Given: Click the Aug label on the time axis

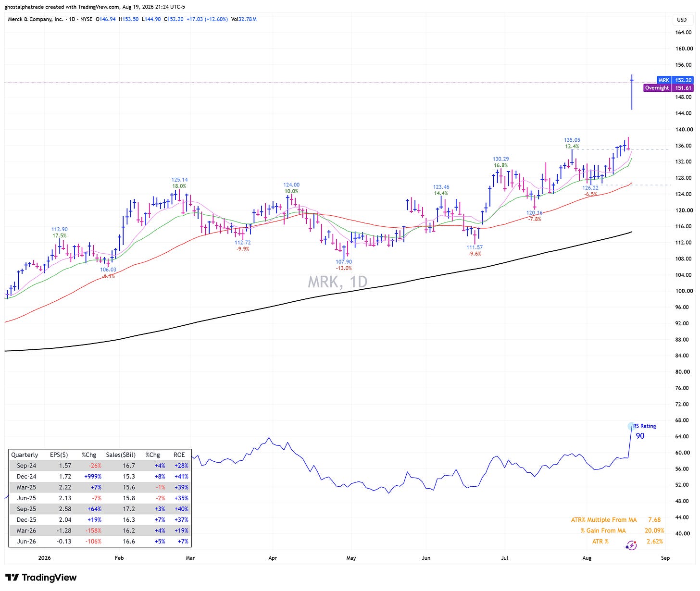Looking at the screenshot, I should [x=587, y=558].
